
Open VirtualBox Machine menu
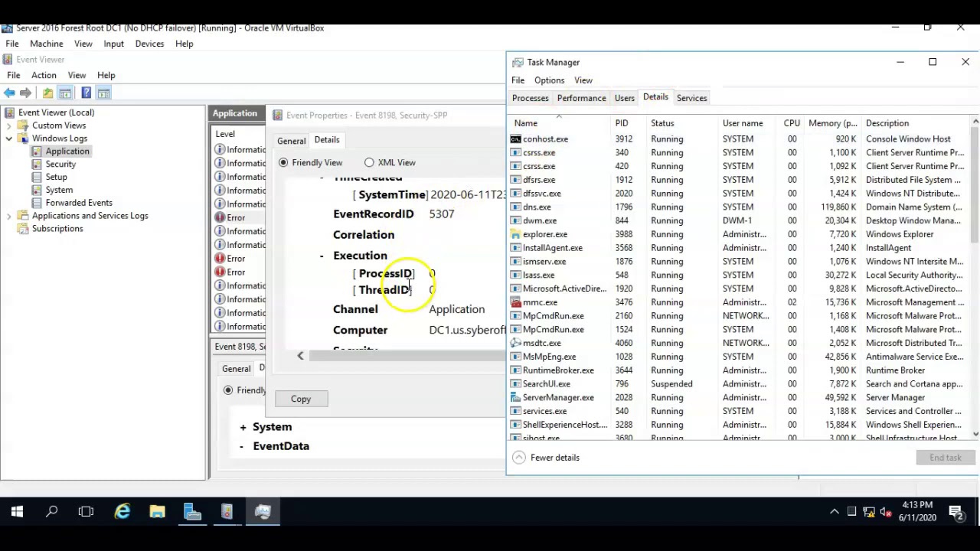point(47,44)
